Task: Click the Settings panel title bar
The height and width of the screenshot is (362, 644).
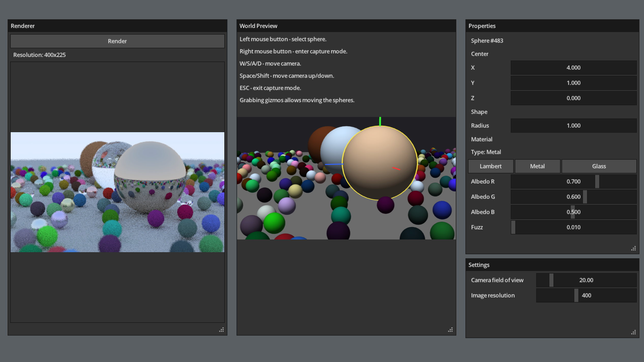Action: 552,265
